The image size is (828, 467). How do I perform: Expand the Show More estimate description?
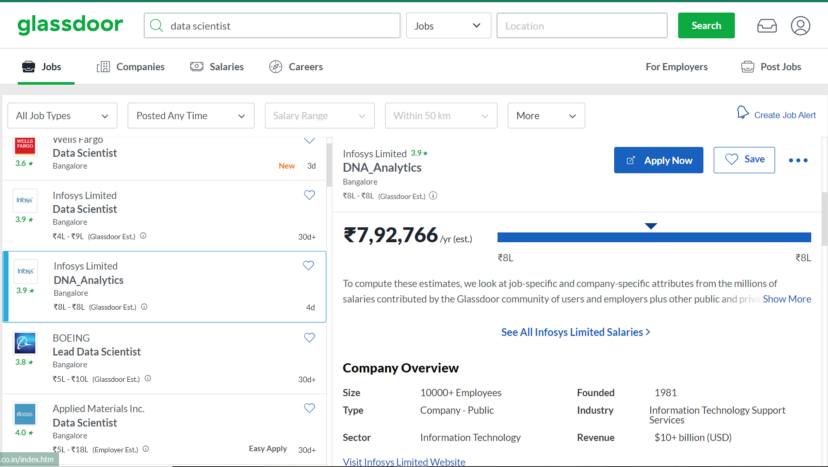(787, 299)
